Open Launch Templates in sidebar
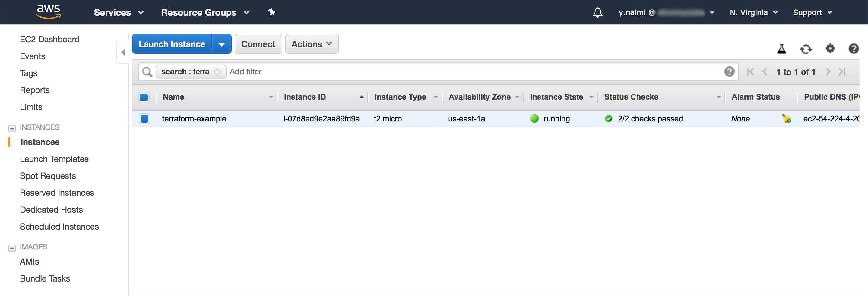The width and height of the screenshot is (868, 296). tap(54, 159)
